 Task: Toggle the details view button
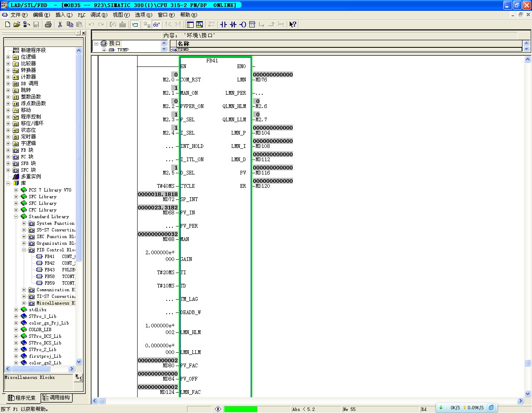(x=199, y=25)
